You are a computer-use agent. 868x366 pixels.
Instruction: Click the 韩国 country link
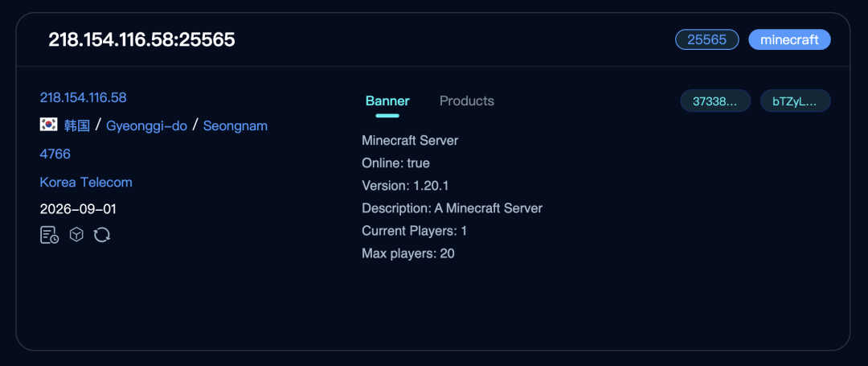(77, 125)
